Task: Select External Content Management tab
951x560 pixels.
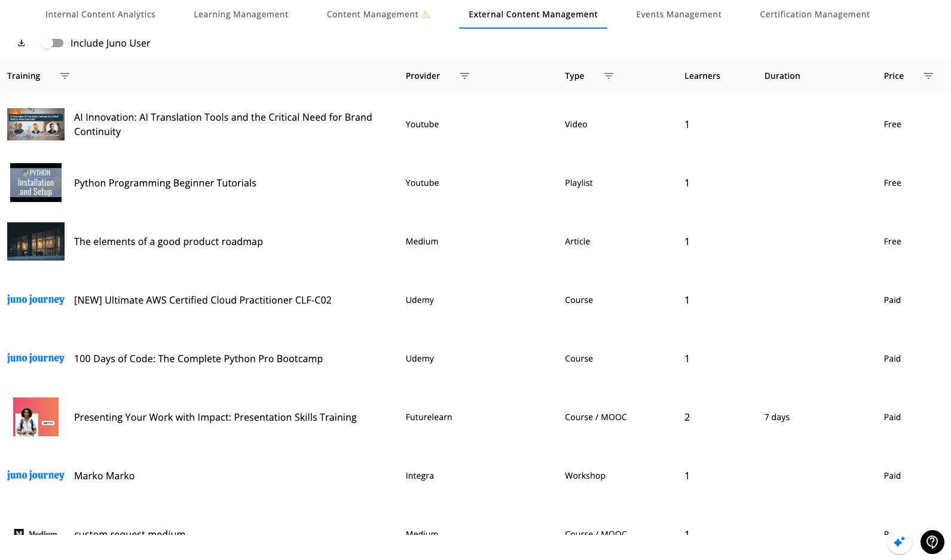Action: (x=533, y=14)
